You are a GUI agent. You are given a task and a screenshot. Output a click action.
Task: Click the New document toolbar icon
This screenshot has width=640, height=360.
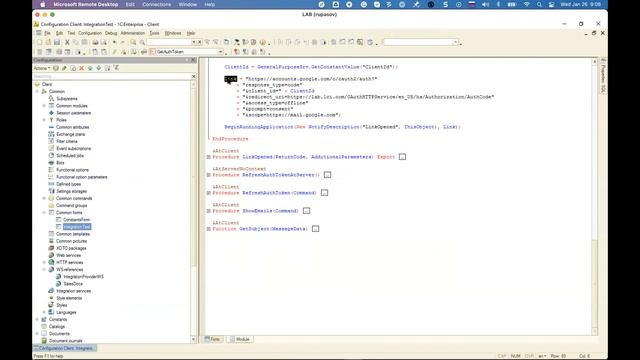click(40, 42)
